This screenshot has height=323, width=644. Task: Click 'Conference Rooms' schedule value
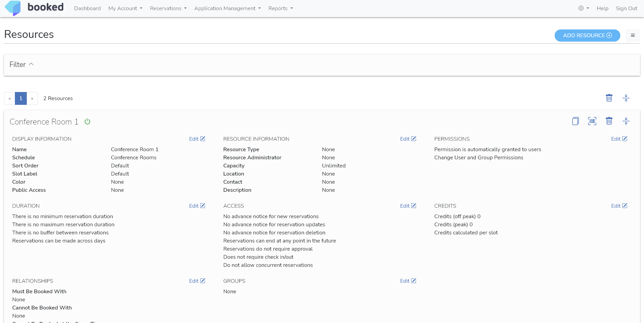134,158
